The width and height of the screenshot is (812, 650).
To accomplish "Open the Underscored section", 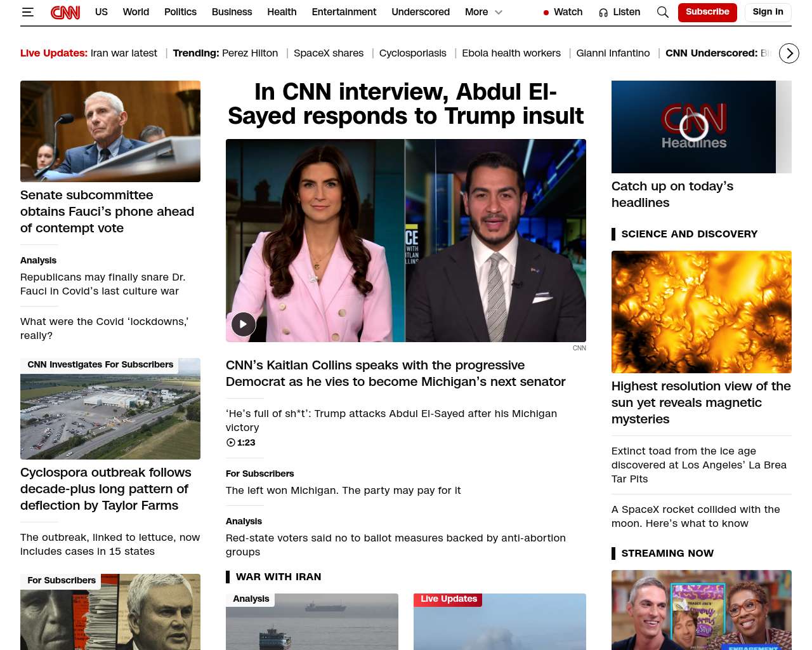I will pos(421,12).
